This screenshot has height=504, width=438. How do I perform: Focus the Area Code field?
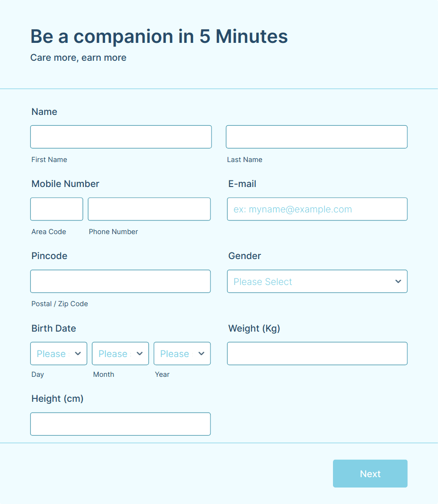tap(57, 209)
